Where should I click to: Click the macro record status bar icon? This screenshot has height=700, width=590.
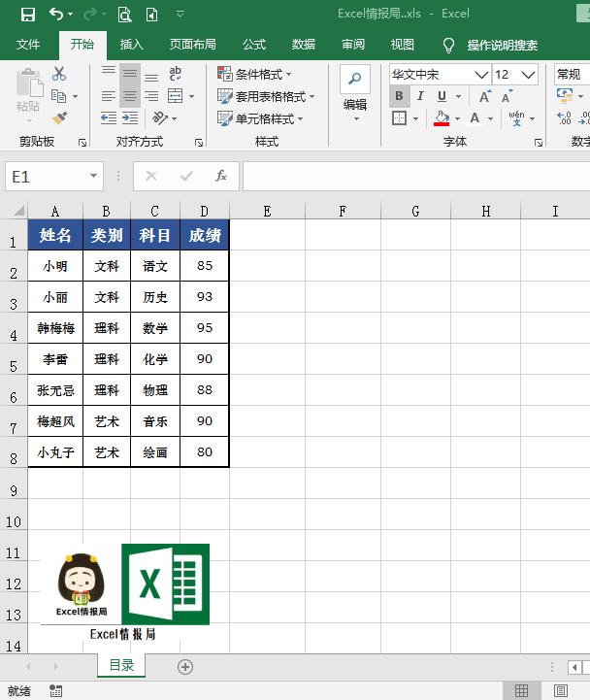pyautogui.click(x=55, y=690)
